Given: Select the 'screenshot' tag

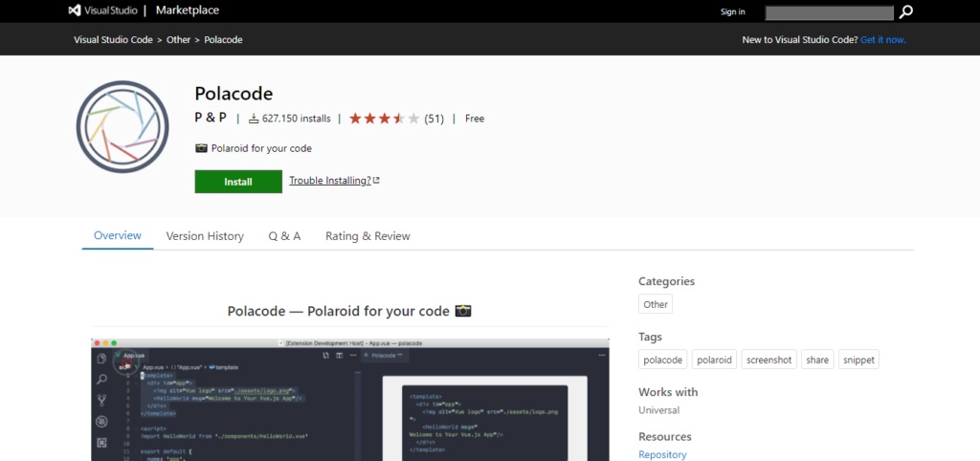Looking at the screenshot, I should 768,360.
